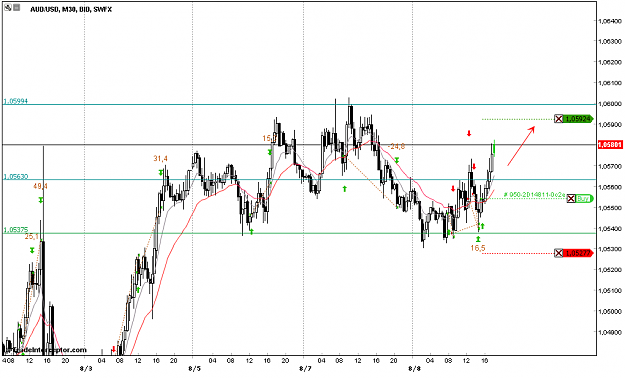Click the gray square icon beside chart title
This screenshot has height=378, width=625.
17,7
